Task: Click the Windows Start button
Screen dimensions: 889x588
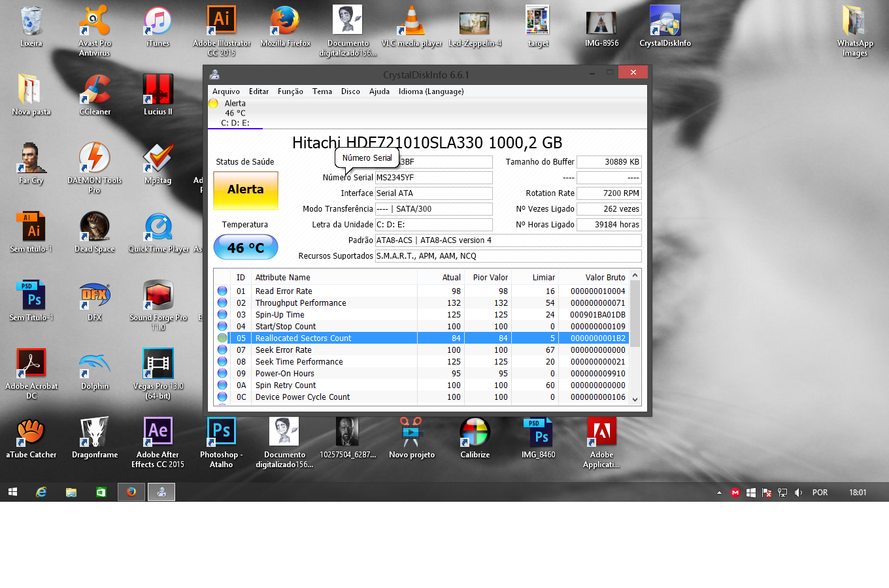Action: pos(12,492)
